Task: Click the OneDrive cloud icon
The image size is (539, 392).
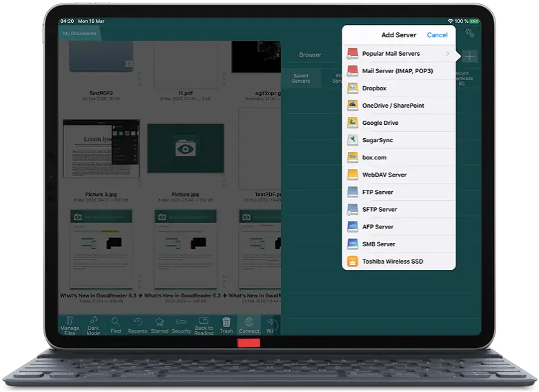Action: pos(353,106)
